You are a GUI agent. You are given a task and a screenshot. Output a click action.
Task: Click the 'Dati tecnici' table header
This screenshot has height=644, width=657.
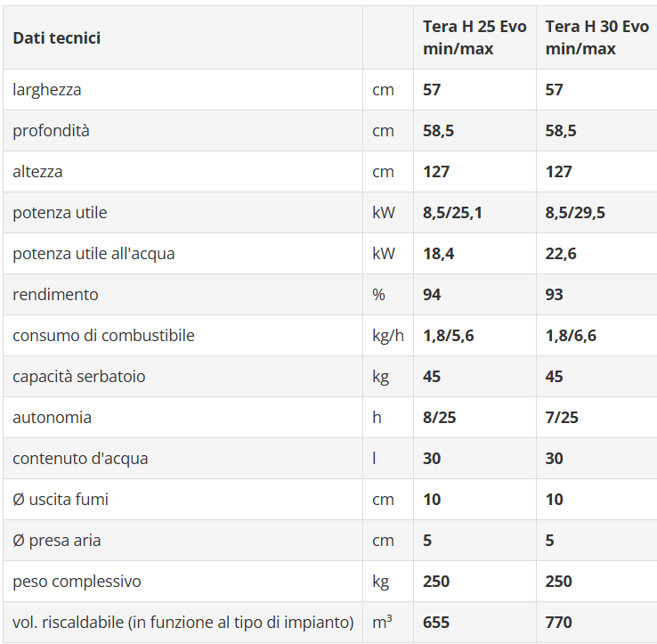pyautogui.click(x=56, y=38)
